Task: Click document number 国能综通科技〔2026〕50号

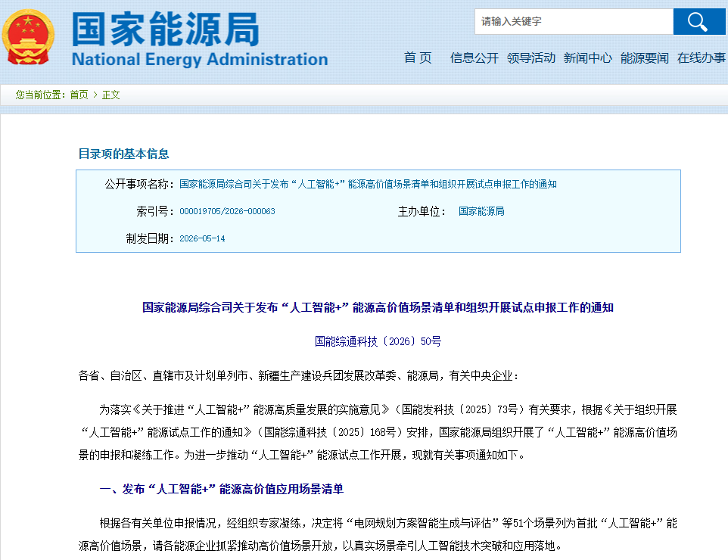Action: [378, 342]
